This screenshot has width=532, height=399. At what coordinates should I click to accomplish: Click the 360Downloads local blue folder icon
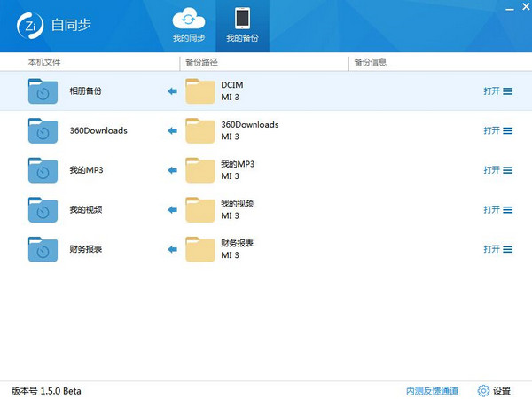(43, 130)
